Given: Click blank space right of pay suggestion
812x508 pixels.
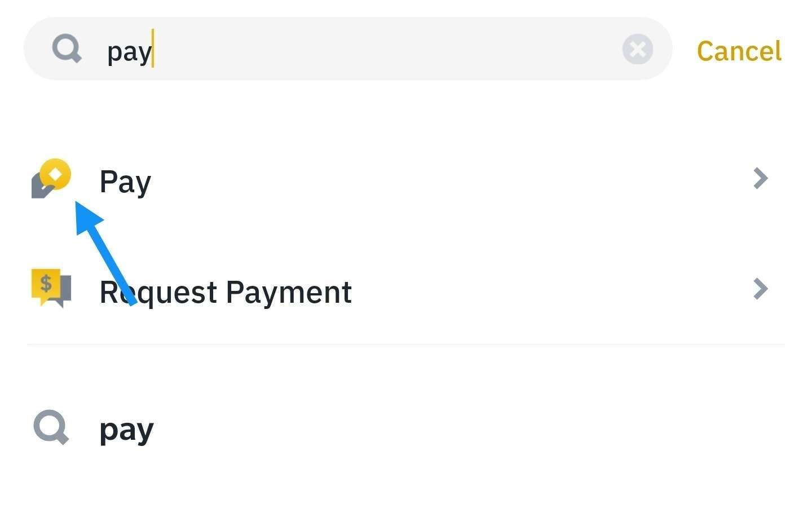Looking at the screenshot, I should 451,429.
